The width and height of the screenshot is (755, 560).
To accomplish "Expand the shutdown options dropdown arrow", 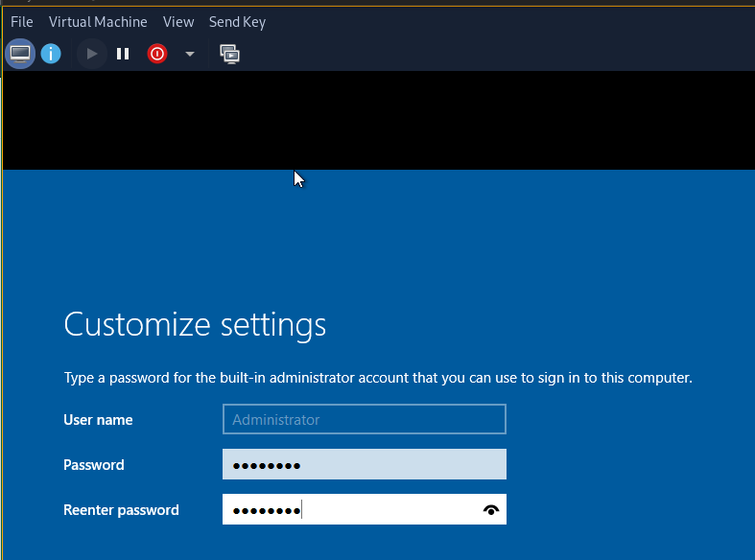I will click(x=190, y=54).
